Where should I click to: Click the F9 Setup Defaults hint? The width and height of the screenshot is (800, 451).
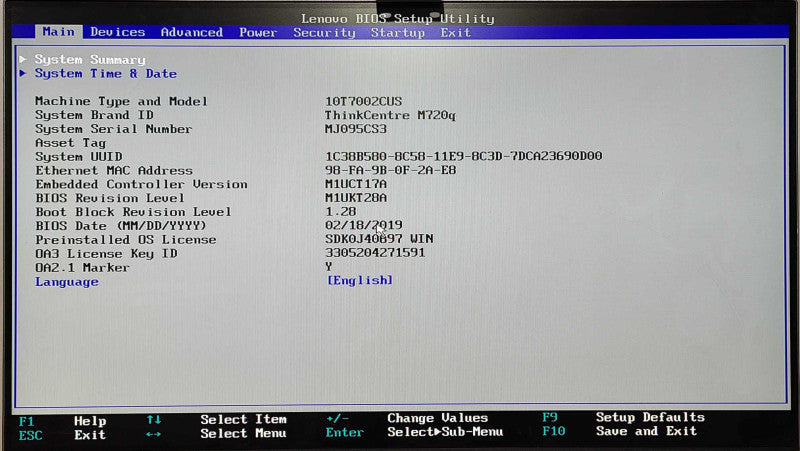pos(623,417)
